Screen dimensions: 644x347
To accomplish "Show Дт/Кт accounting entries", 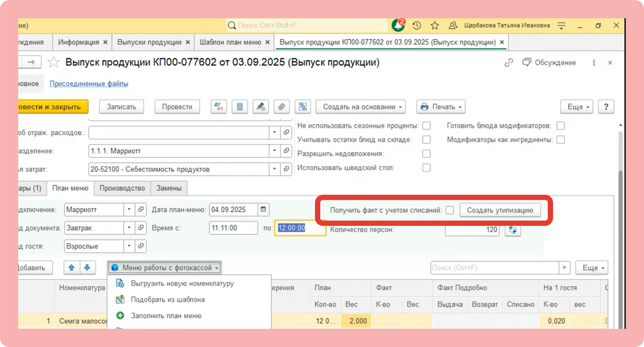I will coord(219,107).
